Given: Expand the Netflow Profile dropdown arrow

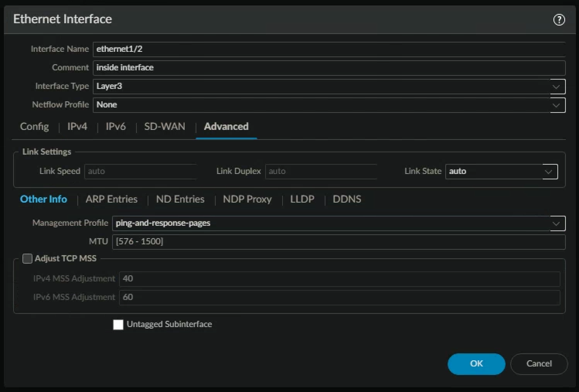Looking at the screenshot, I should (557, 105).
